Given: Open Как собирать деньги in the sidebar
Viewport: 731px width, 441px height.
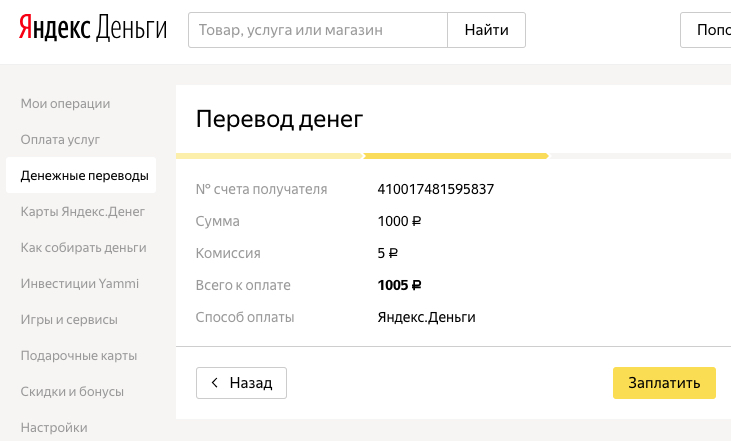Looking at the screenshot, I should pyautogui.click(x=83, y=248).
